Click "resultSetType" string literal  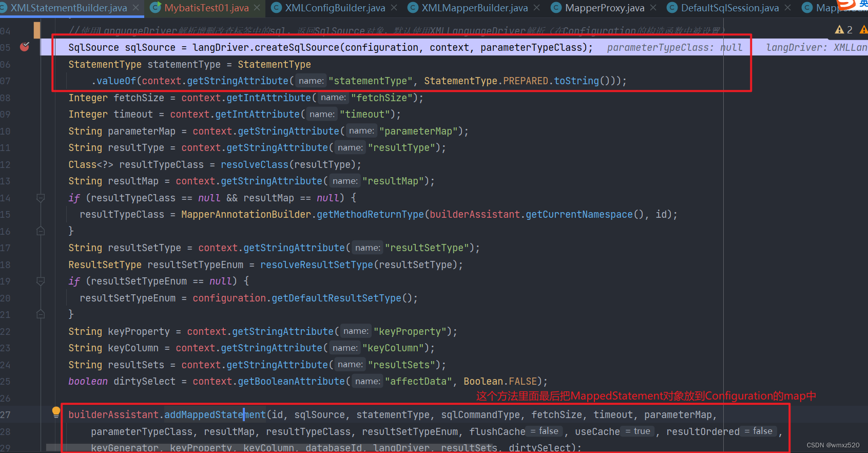[427, 248]
